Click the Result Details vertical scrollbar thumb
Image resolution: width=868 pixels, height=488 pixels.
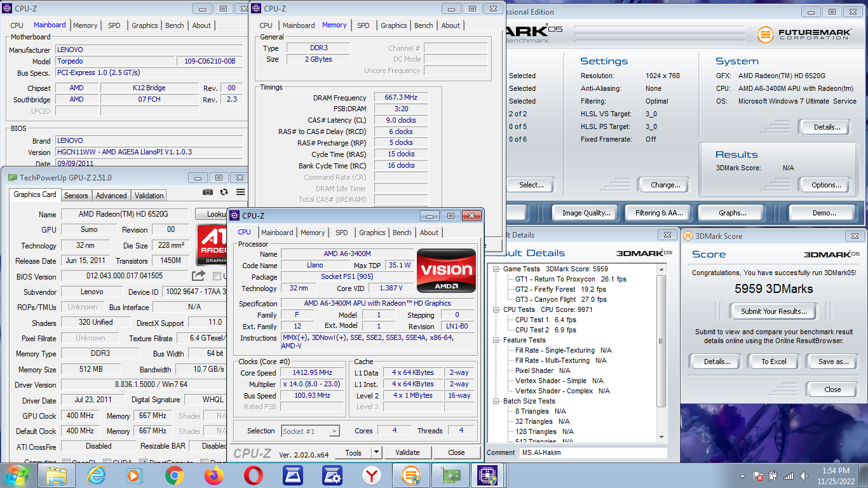point(662,341)
